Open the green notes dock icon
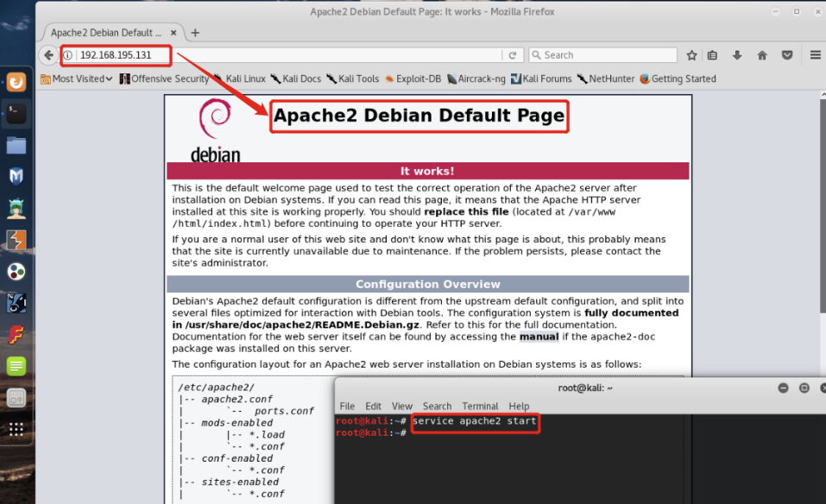 tap(16, 367)
